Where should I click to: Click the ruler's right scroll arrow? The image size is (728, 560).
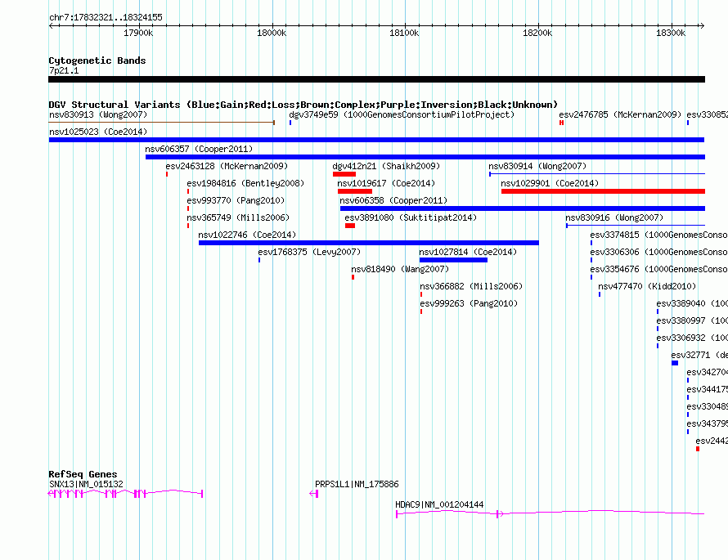click(x=702, y=26)
